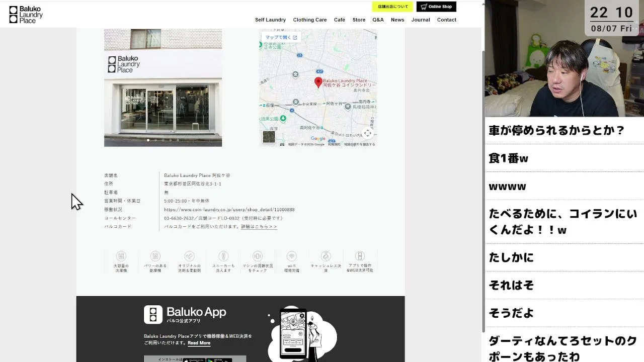Viewport: 644px width, 362px height.
Task: Click the phone app illustration
Action: coord(302,334)
